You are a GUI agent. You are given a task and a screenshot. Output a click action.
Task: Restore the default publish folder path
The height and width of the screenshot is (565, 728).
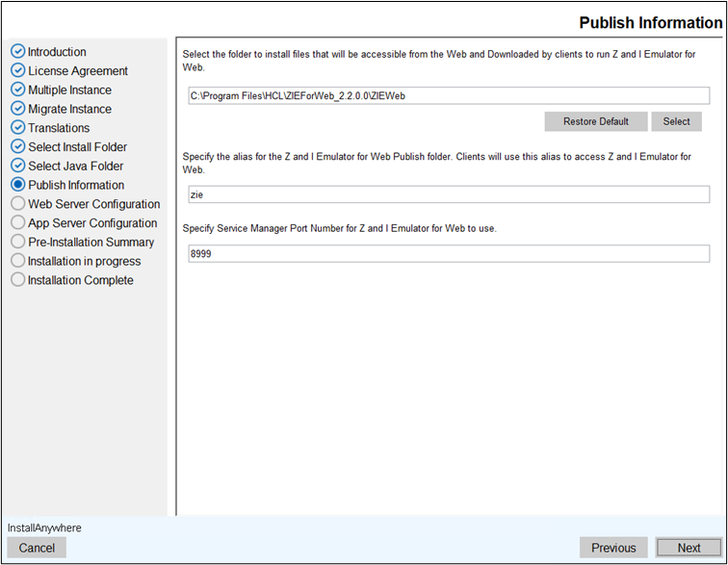point(596,121)
